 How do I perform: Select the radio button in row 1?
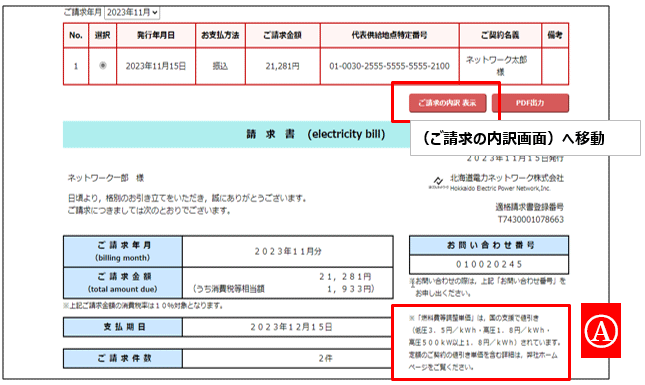coord(103,65)
